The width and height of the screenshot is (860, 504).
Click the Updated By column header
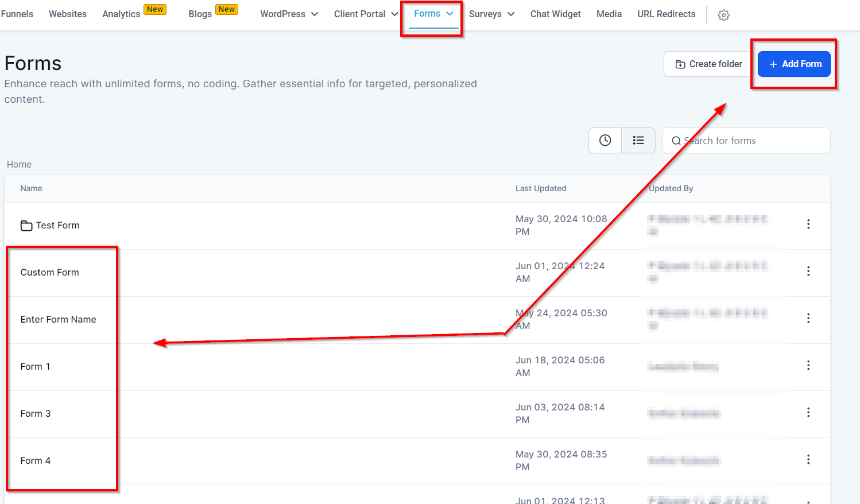pos(671,188)
